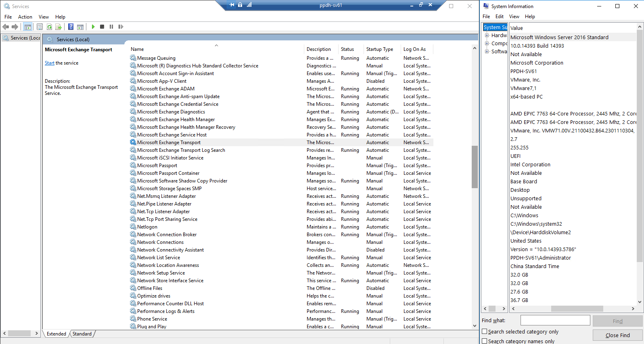The height and width of the screenshot is (344, 644).
Task: Select Net.Tcp Port Sharing Service row
Action: pyautogui.click(x=281, y=219)
